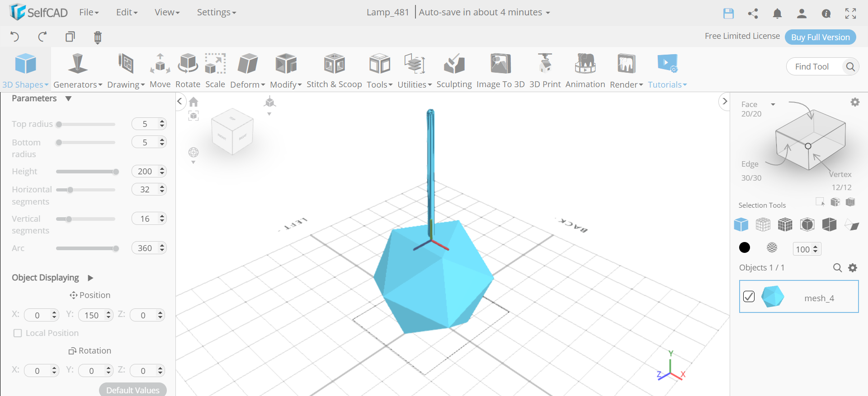Click the Height slider track
The image size is (868, 396).
click(86, 172)
